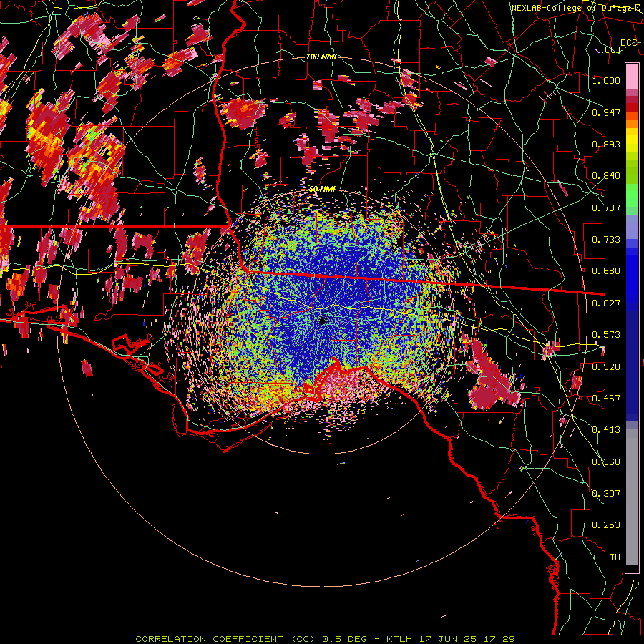Click the 0.520 value on the color scale
This screenshot has height=644, width=644.
606,367
